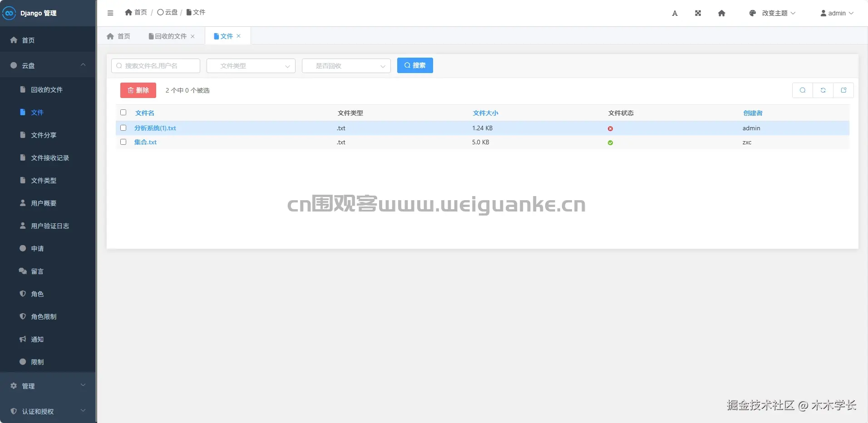868x423 pixels.
Task: Click the user icon next to admin
Action: click(823, 13)
